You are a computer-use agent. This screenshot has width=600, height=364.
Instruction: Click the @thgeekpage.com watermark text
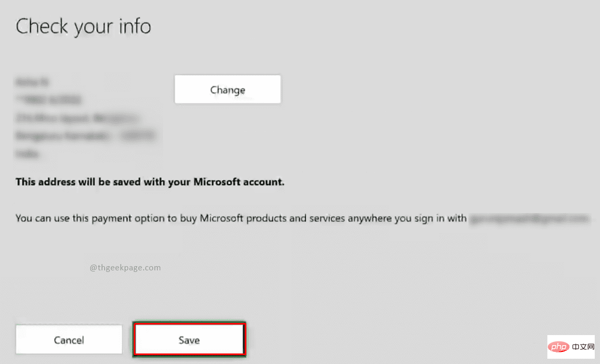125,268
